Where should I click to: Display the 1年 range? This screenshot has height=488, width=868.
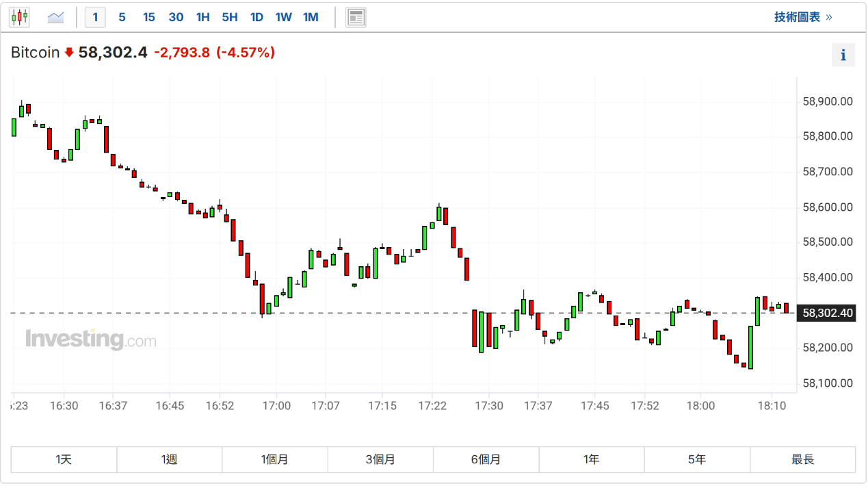tap(592, 459)
